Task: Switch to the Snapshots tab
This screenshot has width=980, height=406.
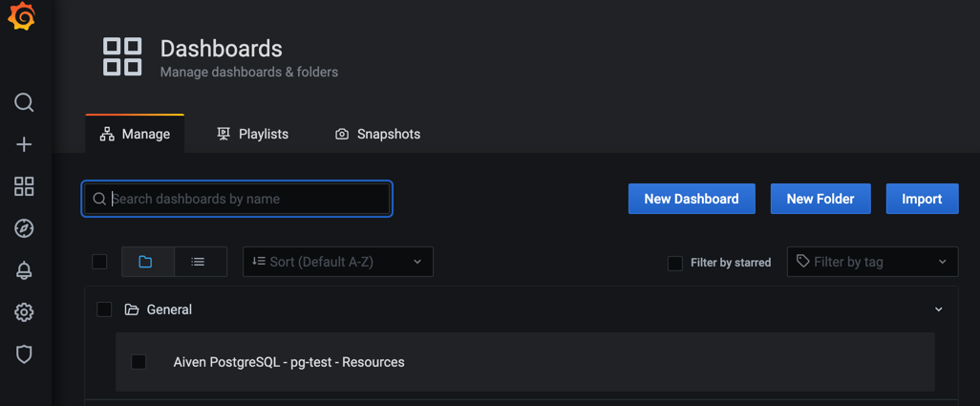Action: click(377, 134)
